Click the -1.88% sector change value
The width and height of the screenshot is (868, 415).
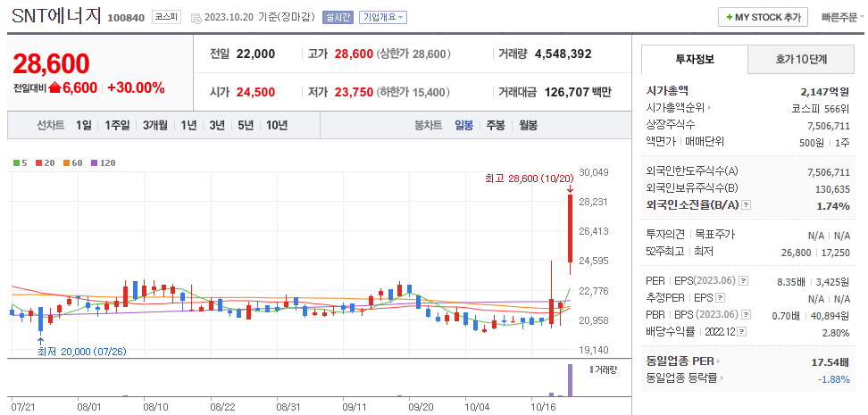834,379
